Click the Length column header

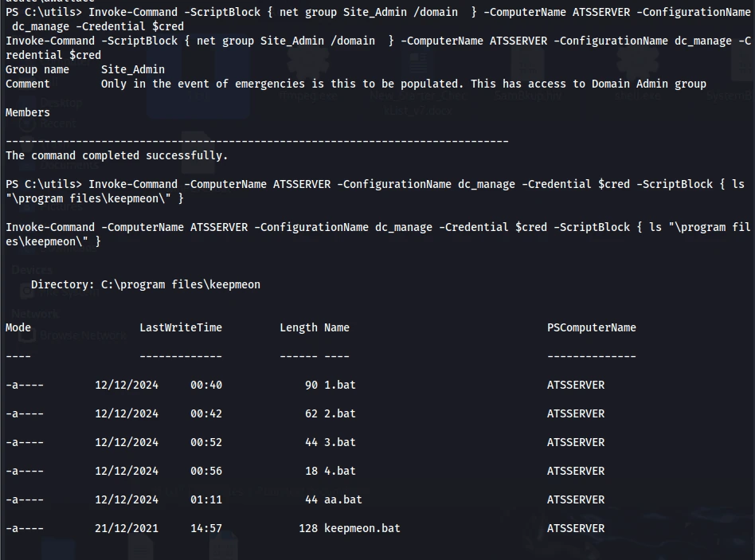tap(299, 328)
